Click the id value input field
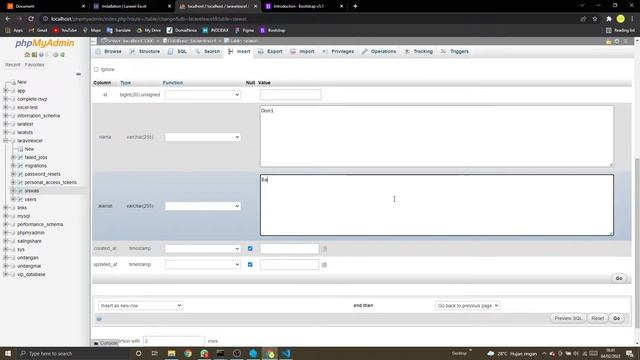640x360 pixels. coord(290,95)
